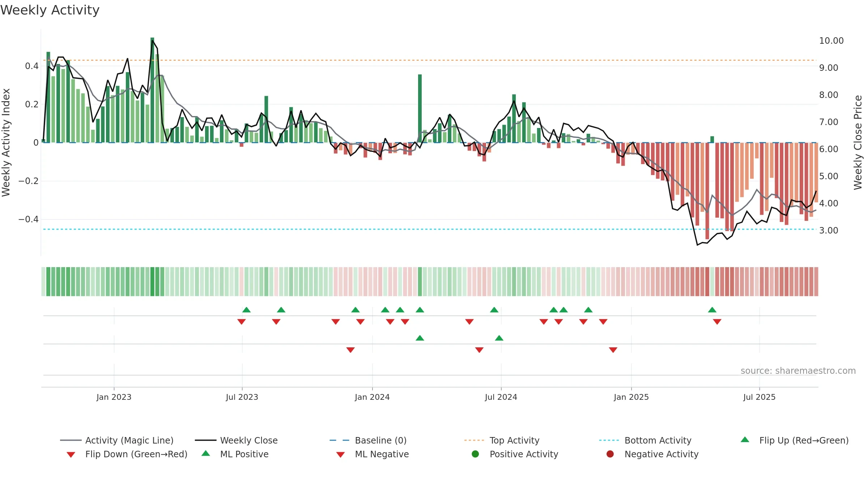Click the '10.00' price axis label
868x488 pixels.
831,40
